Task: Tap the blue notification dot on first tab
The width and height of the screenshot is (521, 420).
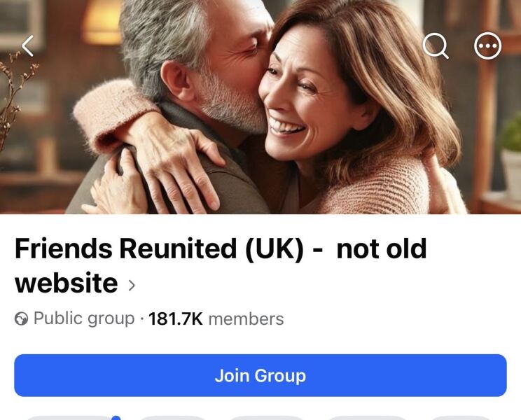Action: pyautogui.click(x=116, y=418)
